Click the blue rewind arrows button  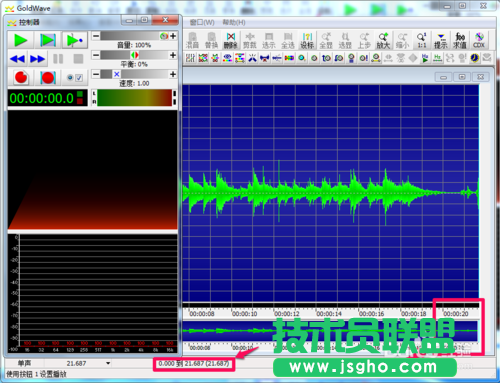(17, 59)
